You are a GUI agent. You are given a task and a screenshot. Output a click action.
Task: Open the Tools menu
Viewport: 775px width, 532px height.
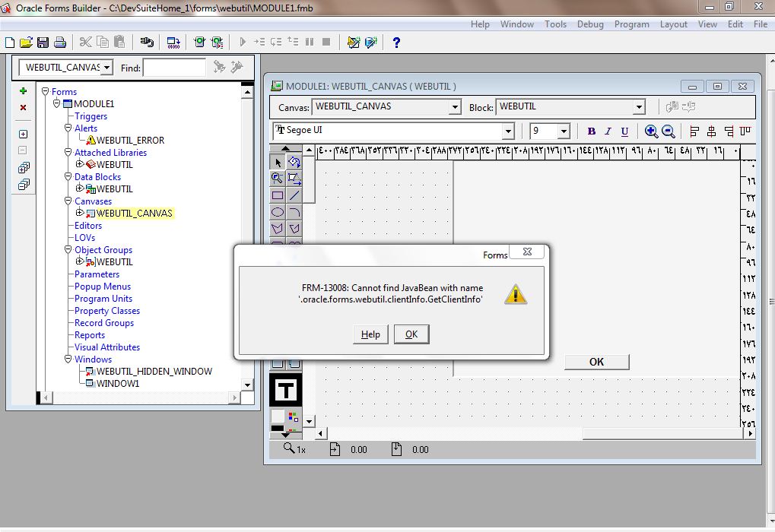(x=555, y=24)
